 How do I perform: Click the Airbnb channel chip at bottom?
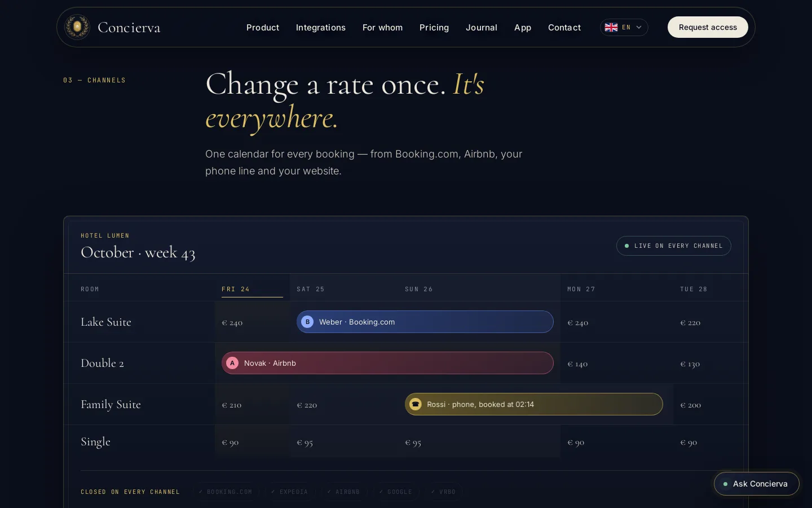pos(343,492)
